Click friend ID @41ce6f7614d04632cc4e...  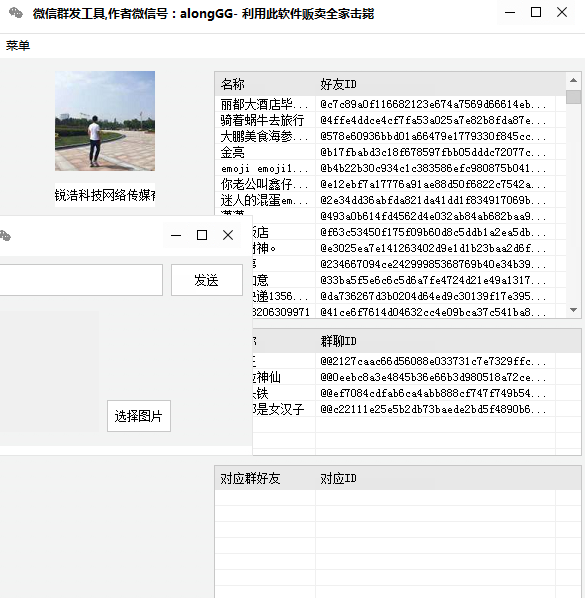(433, 312)
